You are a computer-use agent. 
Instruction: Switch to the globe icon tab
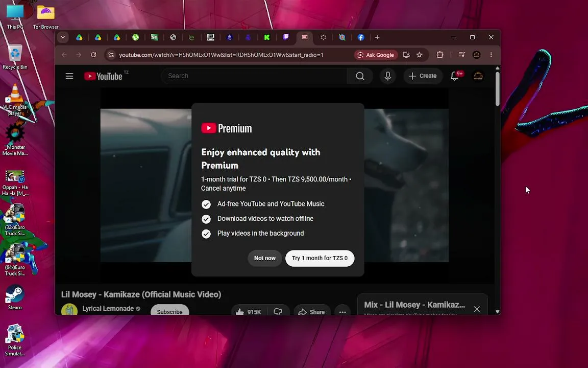click(x=173, y=37)
